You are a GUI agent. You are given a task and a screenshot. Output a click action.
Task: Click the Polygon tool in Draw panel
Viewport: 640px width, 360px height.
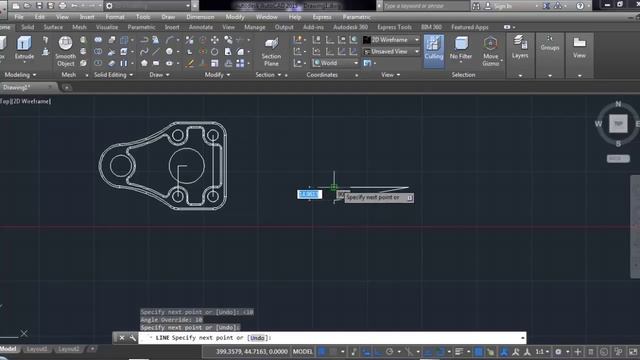coord(144,63)
